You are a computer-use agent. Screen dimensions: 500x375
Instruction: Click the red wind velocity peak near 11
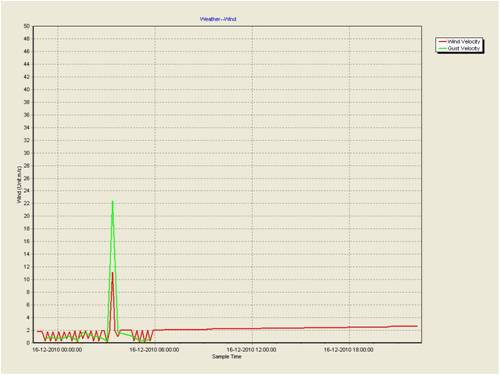[113, 273]
